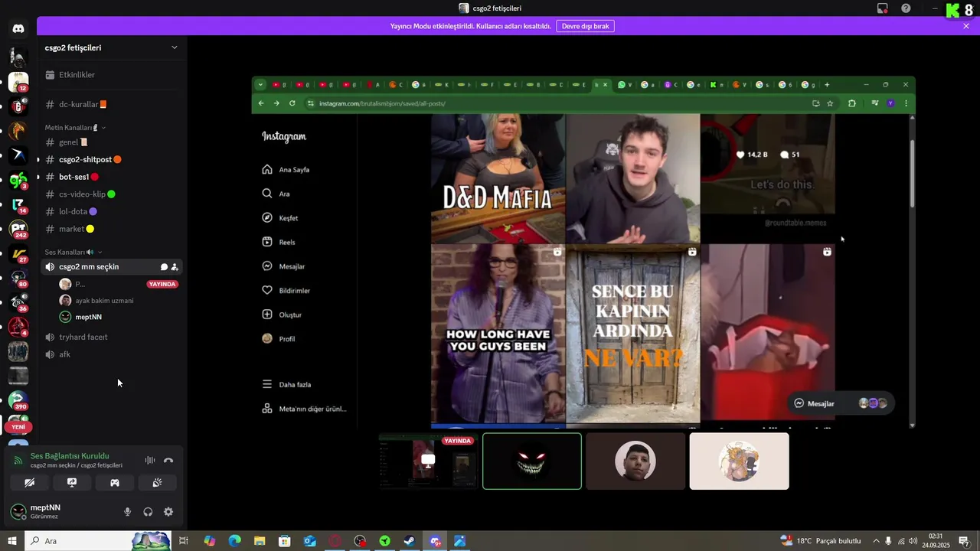This screenshot has height=551, width=980.
Task: Open the Etkinlikler events entry
Action: (112, 75)
